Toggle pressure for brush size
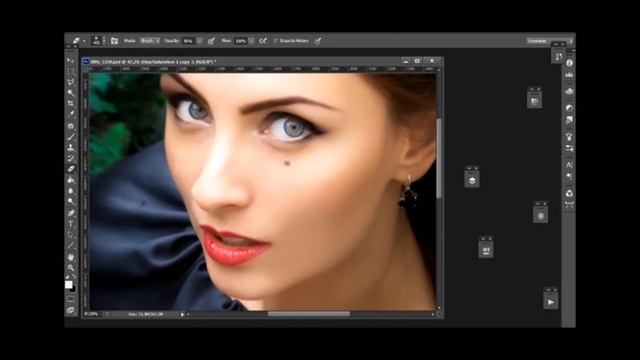This screenshot has width=640, height=360. (318, 41)
